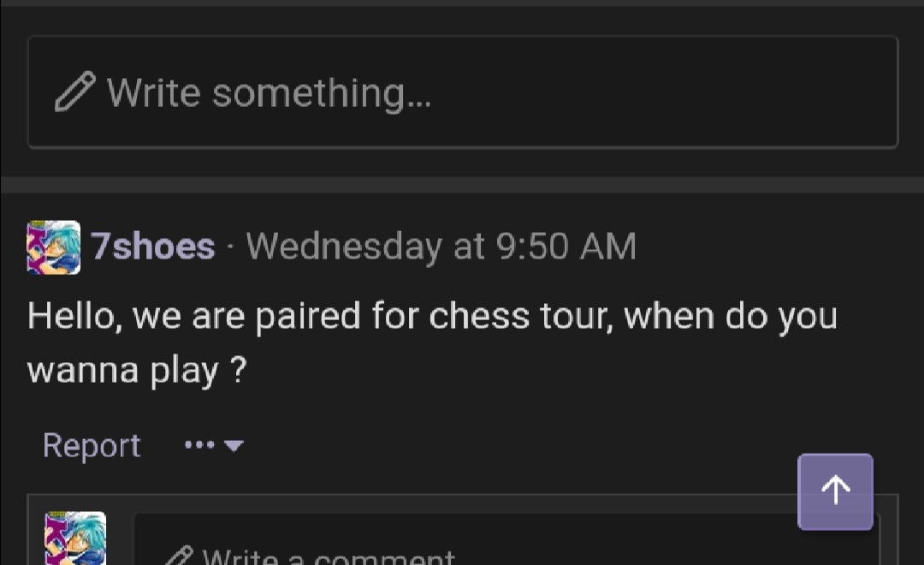This screenshot has width=924, height=565.
Task: Jump to top with the purple button
Action: coord(835,491)
